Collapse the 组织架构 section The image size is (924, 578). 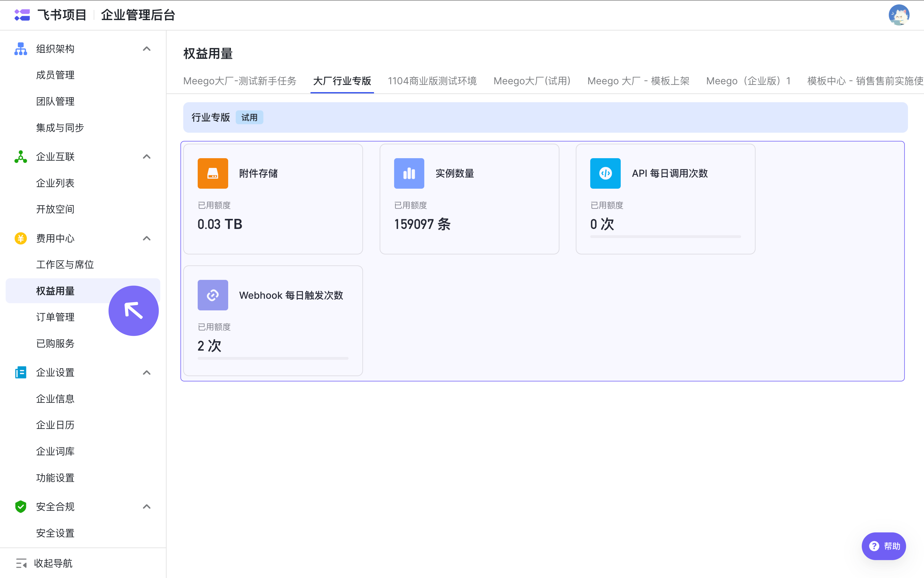tap(147, 49)
